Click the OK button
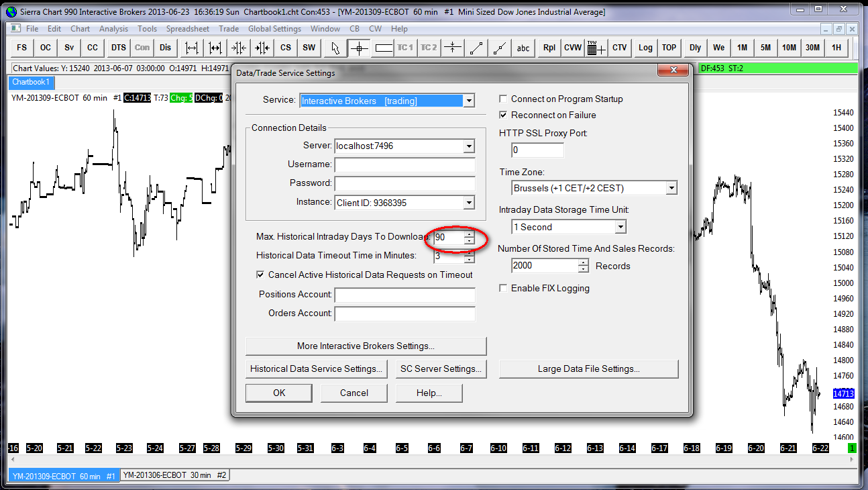The height and width of the screenshot is (490, 868). click(x=279, y=393)
